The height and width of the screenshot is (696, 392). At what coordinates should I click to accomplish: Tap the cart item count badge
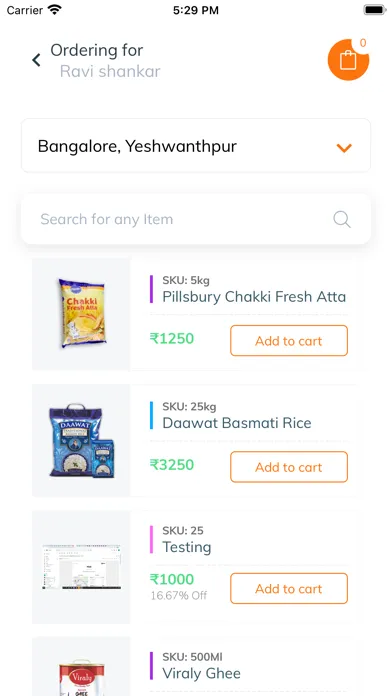click(x=363, y=43)
